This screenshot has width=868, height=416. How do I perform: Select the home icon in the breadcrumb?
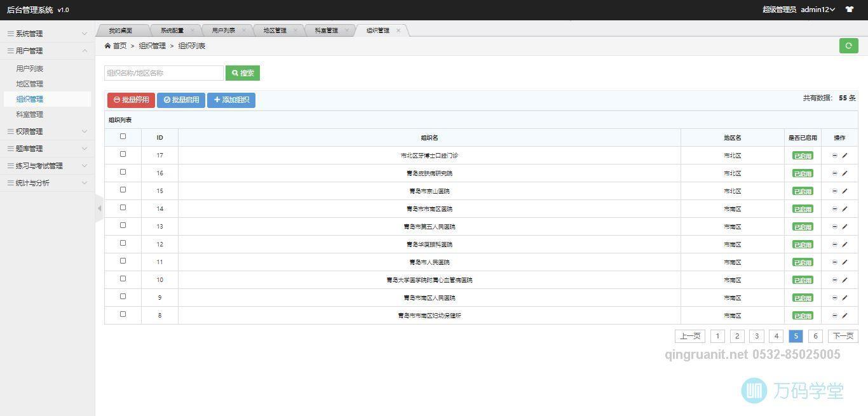pyautogui.click(x=107, y=45)
